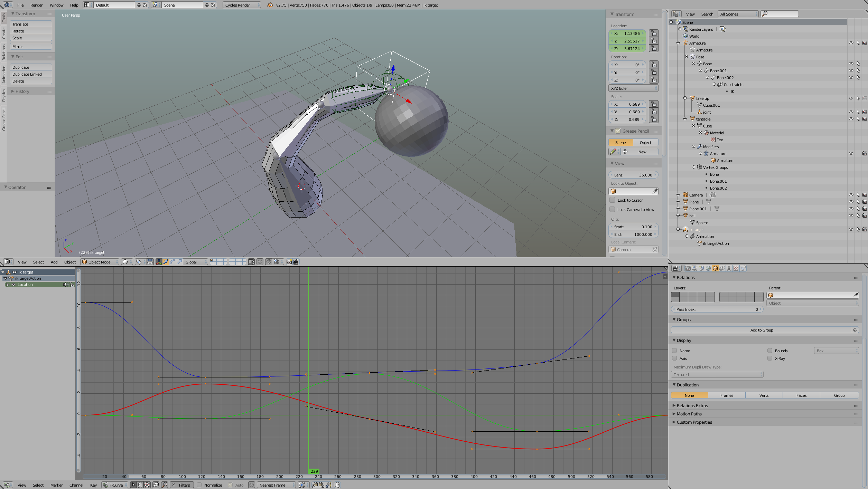The image size is (868, 489).
Task: Paste keyframes icon in graph editor header
Action: pyautogui.click(x=321, y=485)
